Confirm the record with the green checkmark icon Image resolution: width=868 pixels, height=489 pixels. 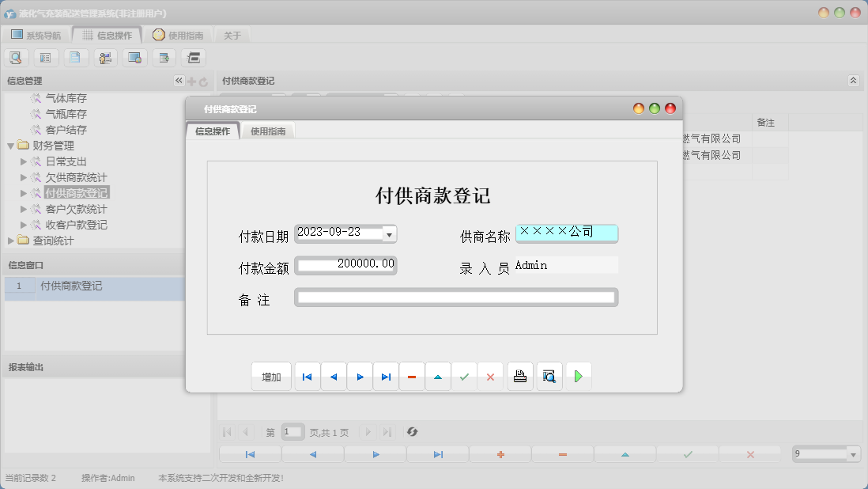point(465,376)
